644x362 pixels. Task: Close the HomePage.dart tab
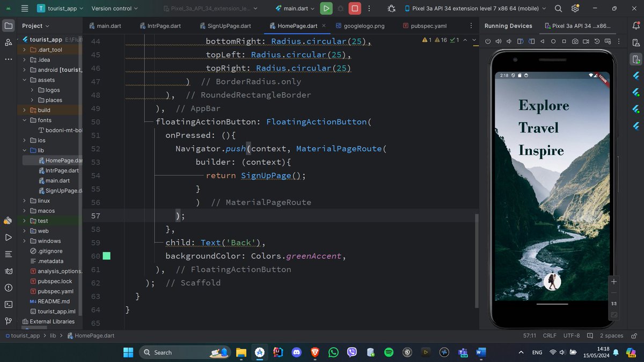click(x=324, y=26)
